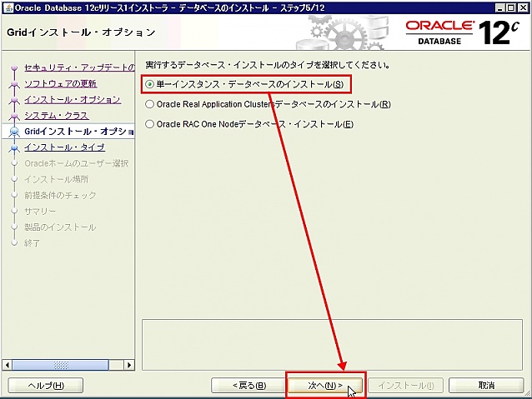Click step marker icon beside システム・クラス
This screenshot has width=532, height=399.
[14, 116]
